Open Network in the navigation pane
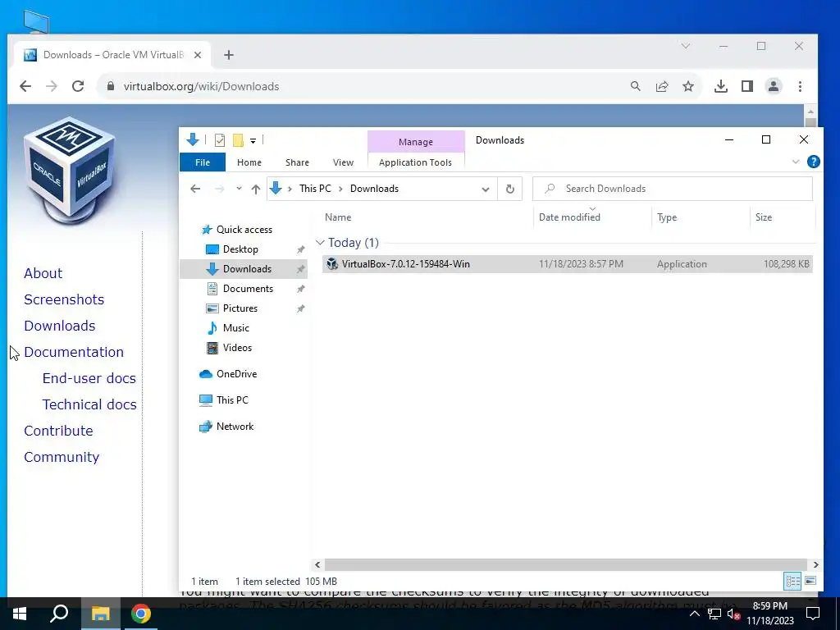 (x=235, y=427)
